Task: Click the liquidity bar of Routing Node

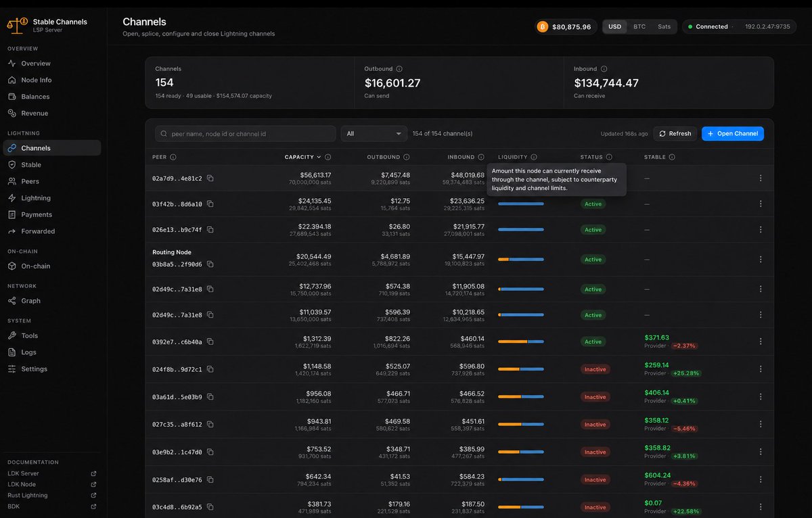Action: [x=521, y=260]
